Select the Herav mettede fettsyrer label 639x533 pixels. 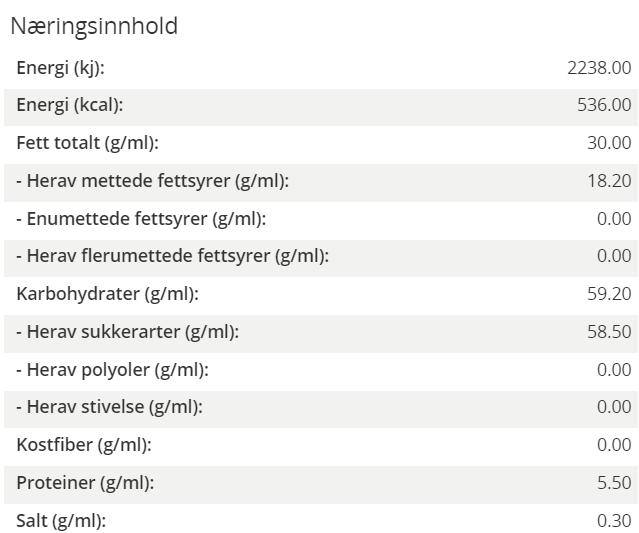[x=152, y=181]
